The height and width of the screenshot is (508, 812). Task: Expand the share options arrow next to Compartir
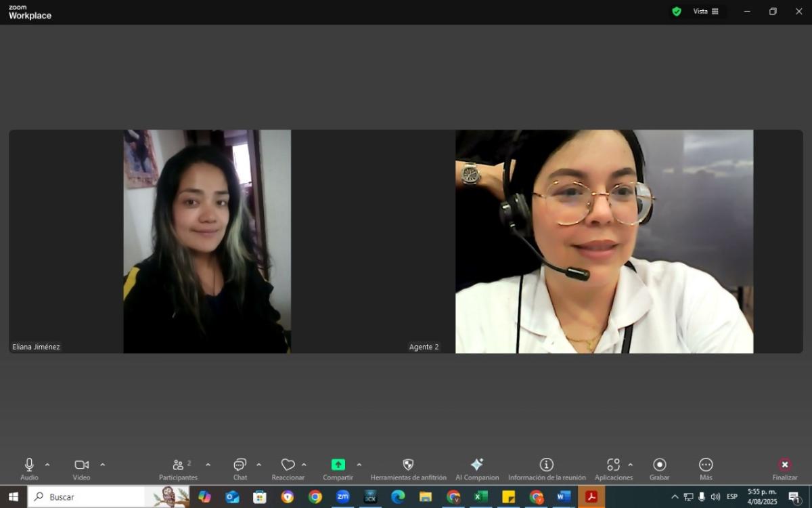(359, 465)
